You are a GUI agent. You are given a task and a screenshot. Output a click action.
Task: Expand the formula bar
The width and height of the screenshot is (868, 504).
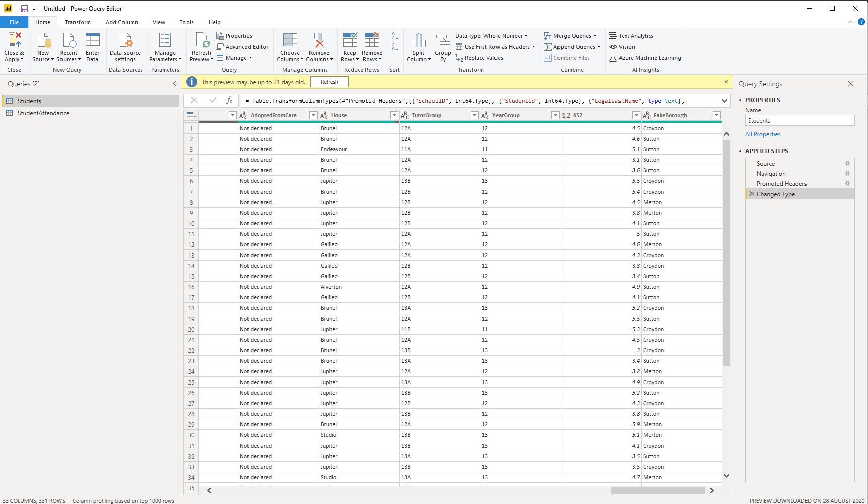[x=724, y=101]
